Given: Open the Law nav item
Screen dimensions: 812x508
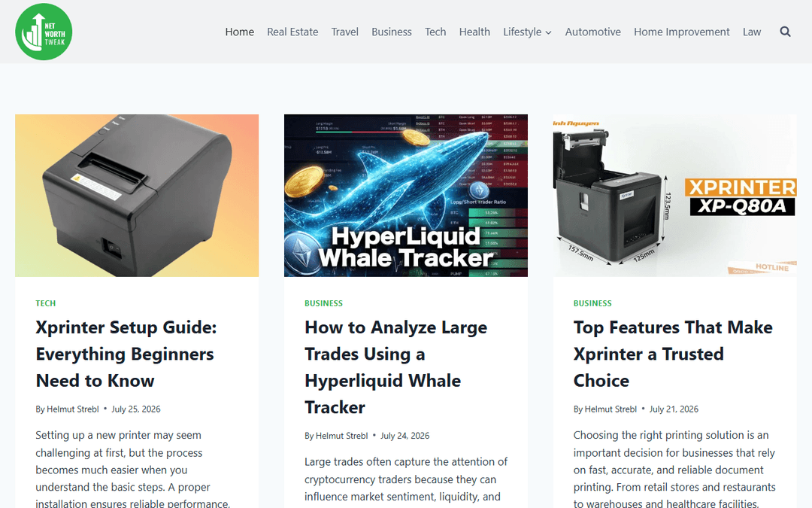Looking at the screenshot, I should coord(752,32).
